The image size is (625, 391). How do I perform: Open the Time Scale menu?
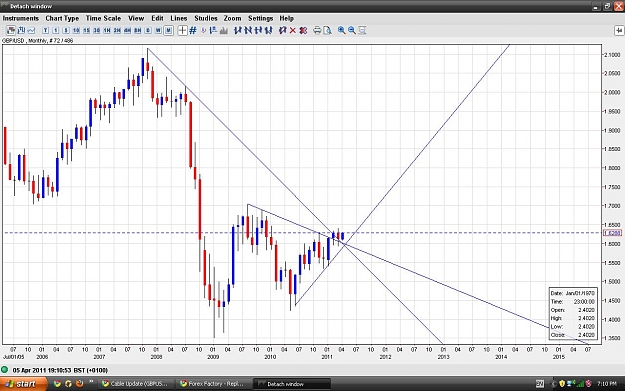(103, 18)
